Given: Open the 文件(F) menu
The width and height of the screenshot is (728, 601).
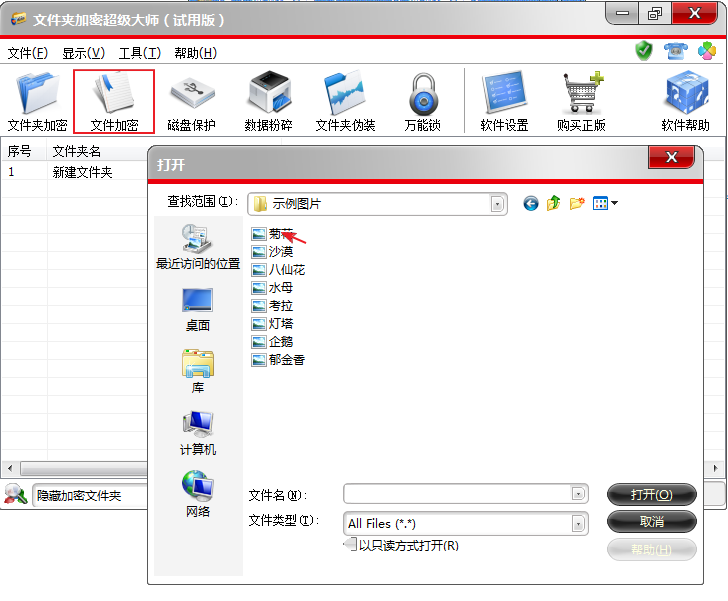Looking at the screenshot, I should tap(27, 53).
